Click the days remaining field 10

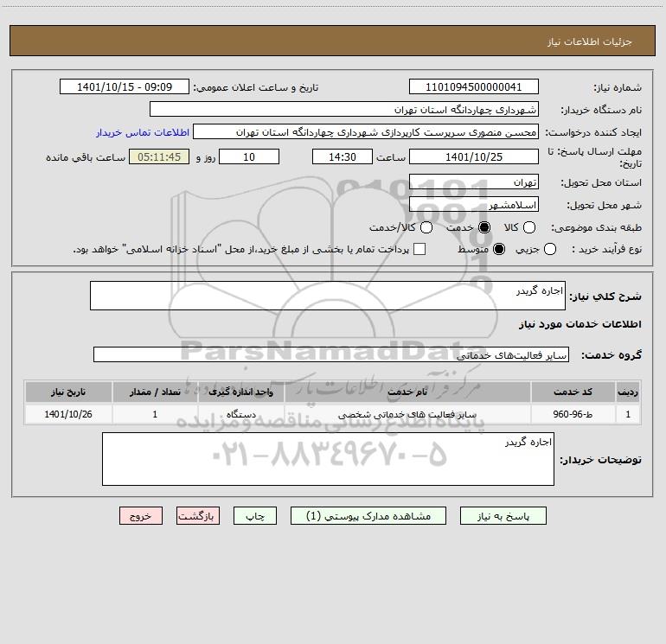pyautogui.click(x=249, y=156)
